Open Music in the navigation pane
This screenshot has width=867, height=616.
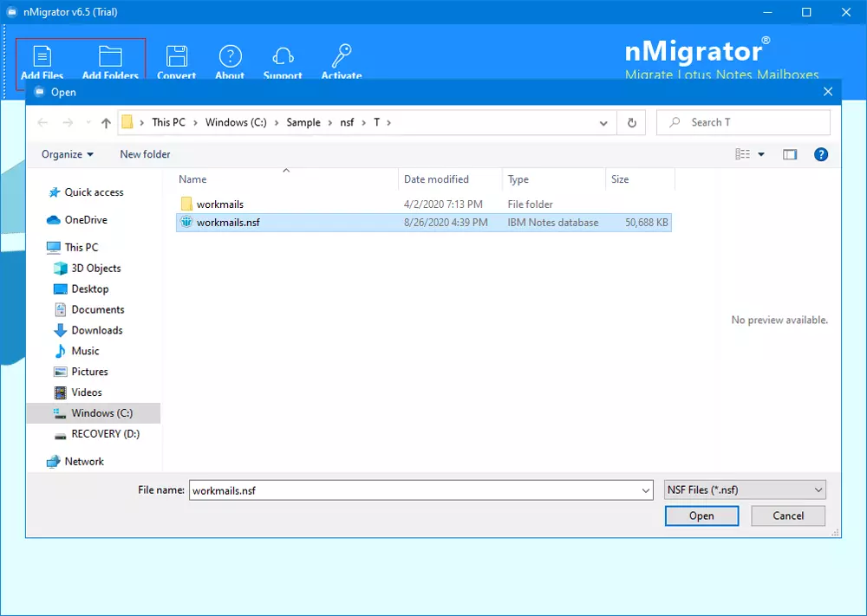click(85, 352)
